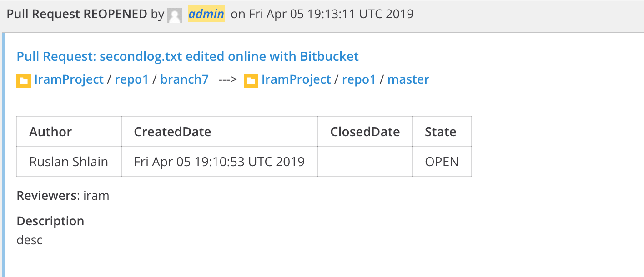Screen dimensions: 644x277
Task: Click the State column header
Action: [x=442, y=132]
